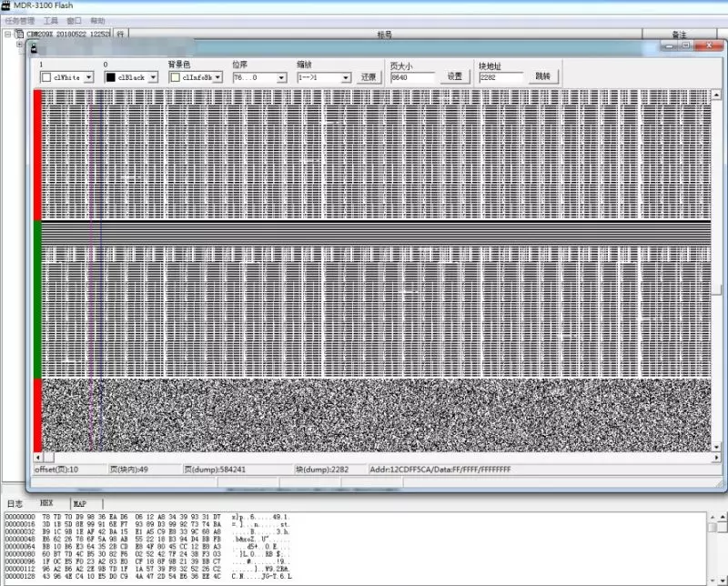Open the 窗口 menu
This screenshot has height=586, width=728.
[x=74, y=20]
